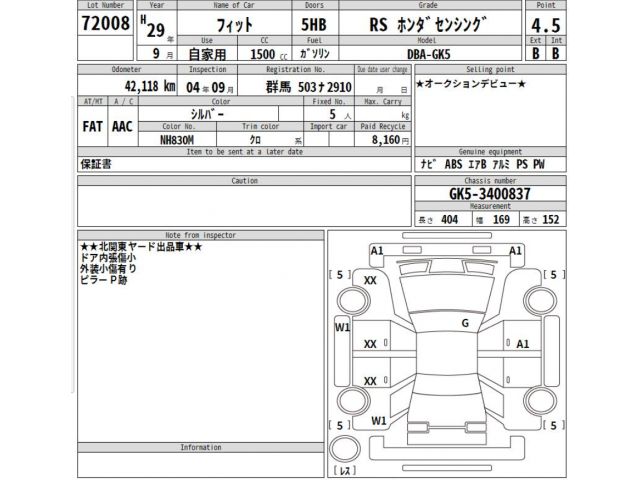Click the model code DBA-GK5
The image size is (640, 480).
[x=429, y=54]
